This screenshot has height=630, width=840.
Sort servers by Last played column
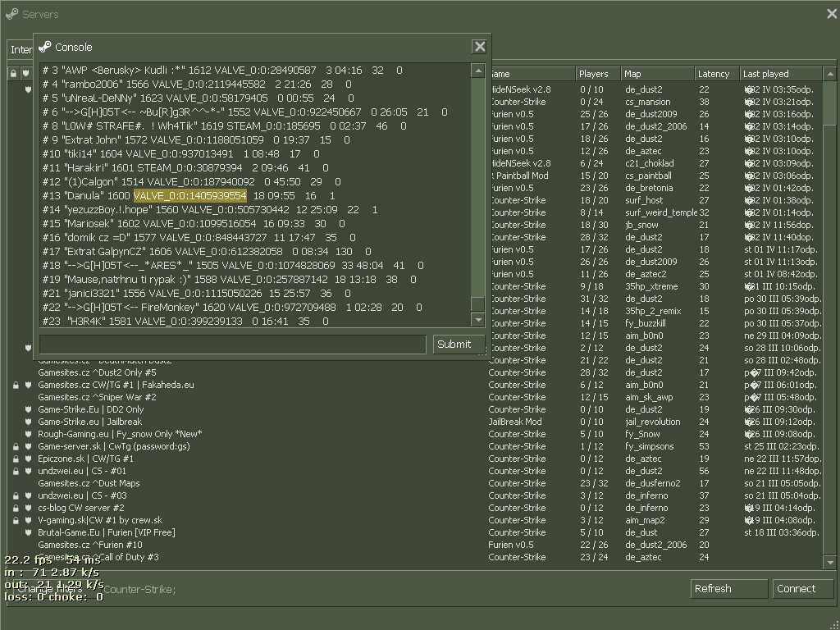coord(779,74)
